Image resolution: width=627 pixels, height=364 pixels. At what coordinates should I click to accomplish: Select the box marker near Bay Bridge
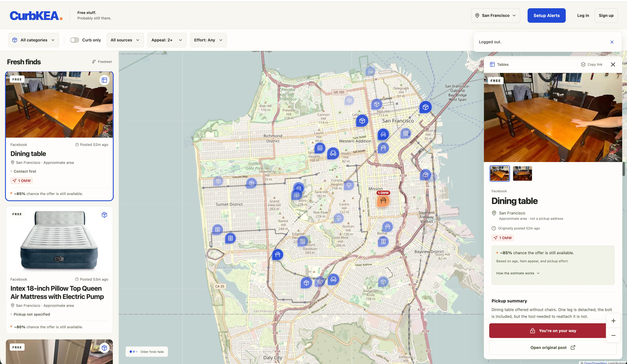pyautogui.click(x=425, y=107)
